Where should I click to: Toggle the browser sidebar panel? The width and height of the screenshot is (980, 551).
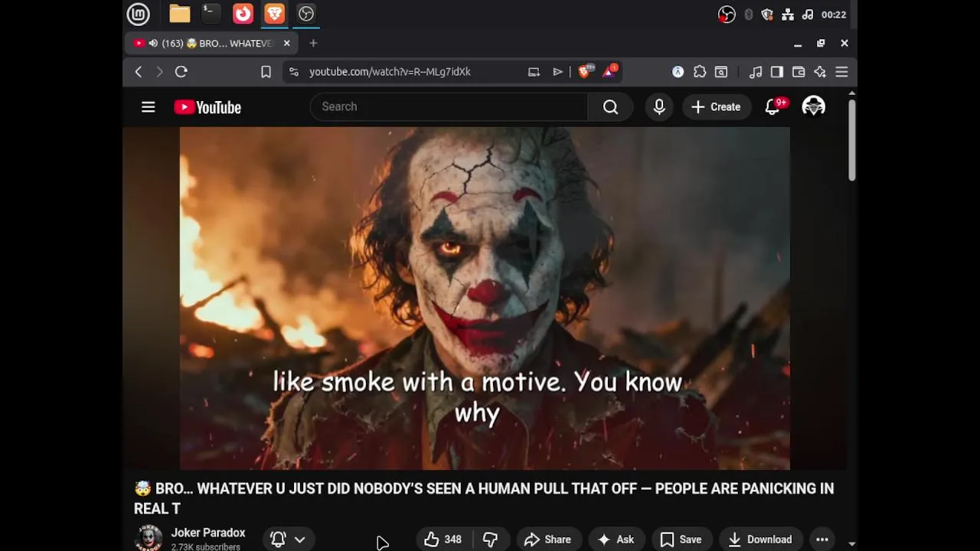click(777, 72)
